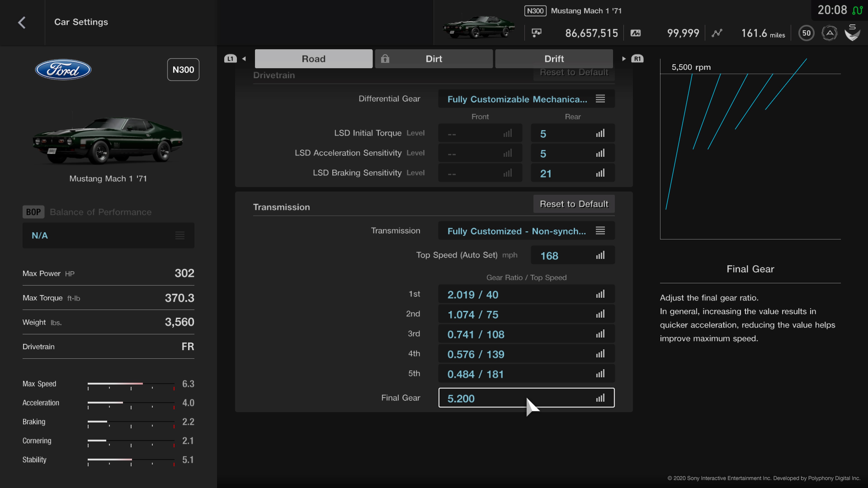
Task: Click the driver rating triangle badge
Action: pos(829,33)
